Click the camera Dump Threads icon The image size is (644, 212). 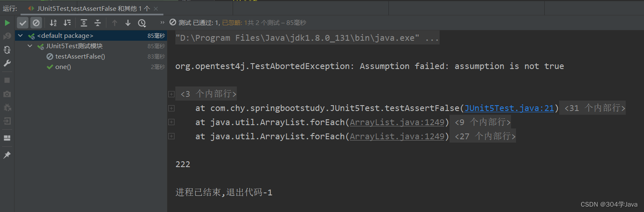[x=7, y=94]
